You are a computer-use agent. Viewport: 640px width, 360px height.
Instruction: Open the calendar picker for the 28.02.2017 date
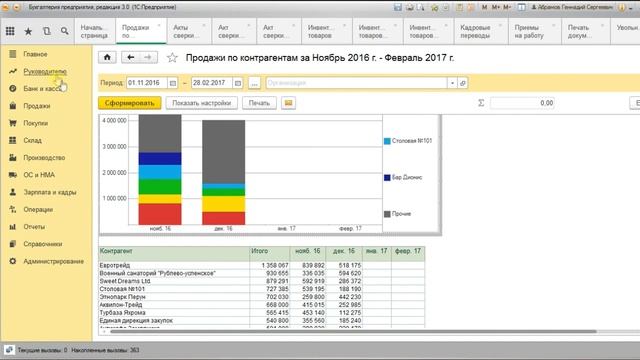[x=238, y=83]
